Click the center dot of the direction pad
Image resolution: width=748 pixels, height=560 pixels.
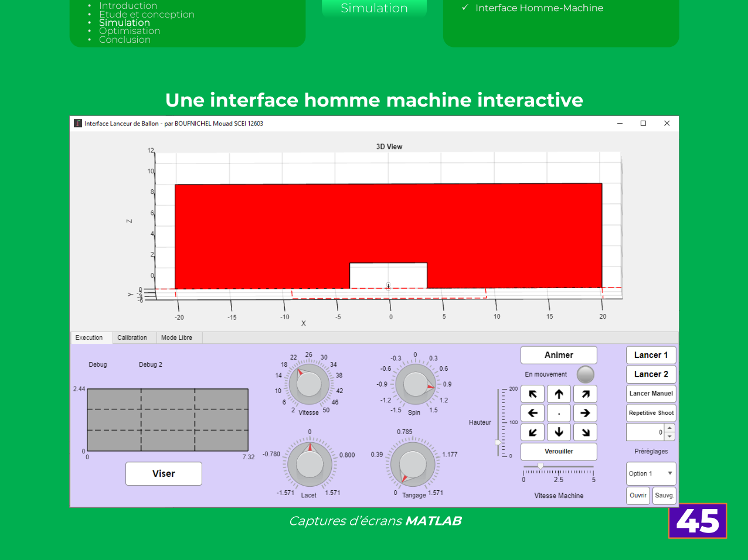[x=558, y=412]
